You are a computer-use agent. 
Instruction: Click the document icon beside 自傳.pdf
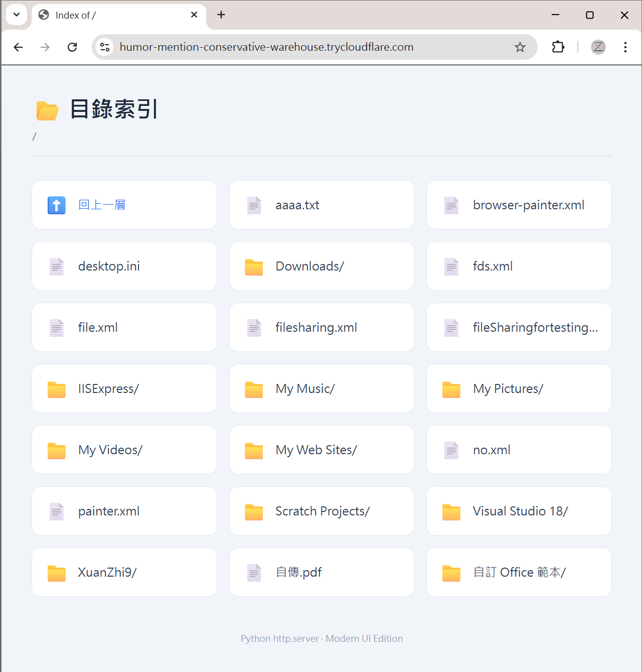coord(254,572)
